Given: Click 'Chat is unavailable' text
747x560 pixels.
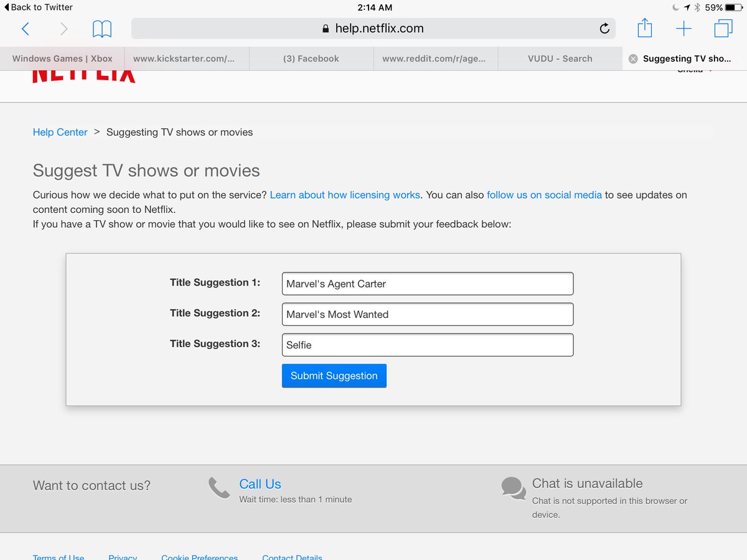Looking at the screenshot, I should (x=587, y=483).
